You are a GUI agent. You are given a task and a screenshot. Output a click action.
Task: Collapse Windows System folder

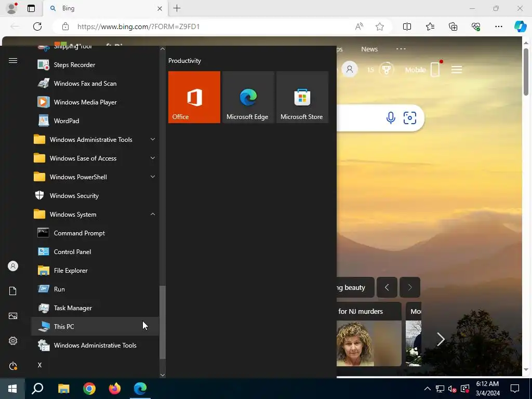pyautogui.click(x=95, y=215)
